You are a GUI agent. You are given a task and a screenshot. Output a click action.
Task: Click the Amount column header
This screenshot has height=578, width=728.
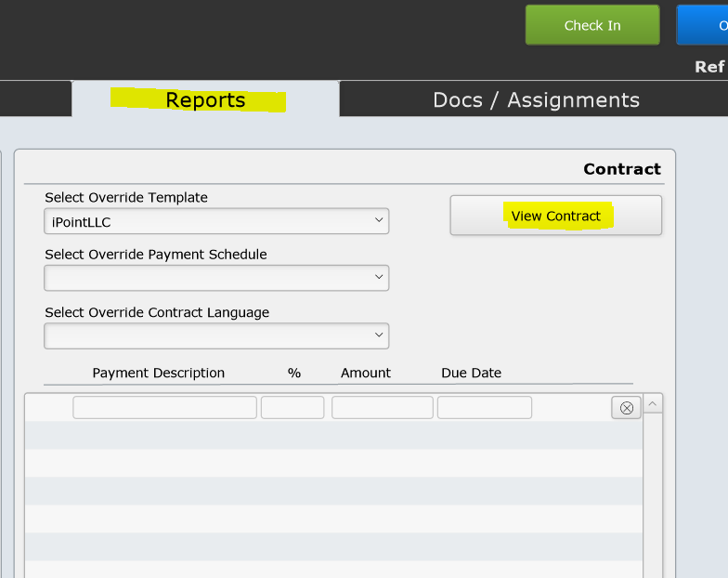(x=366, y=373)
